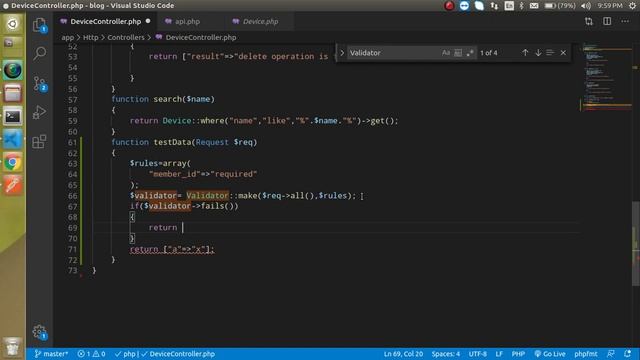This screenshot has width=640, height=360.
Task: Toggle Match Whole Word in find widget
Action: click(x=458, y=53)
